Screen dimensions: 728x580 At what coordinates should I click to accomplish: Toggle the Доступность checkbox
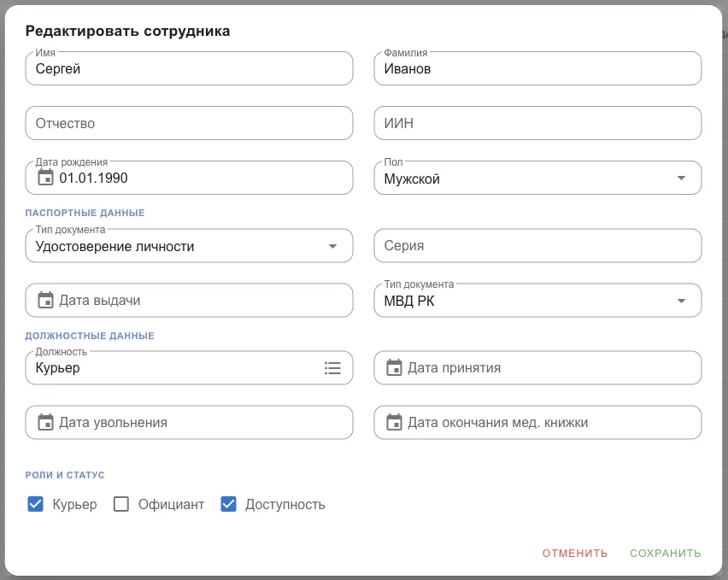(x=228, y=504)
